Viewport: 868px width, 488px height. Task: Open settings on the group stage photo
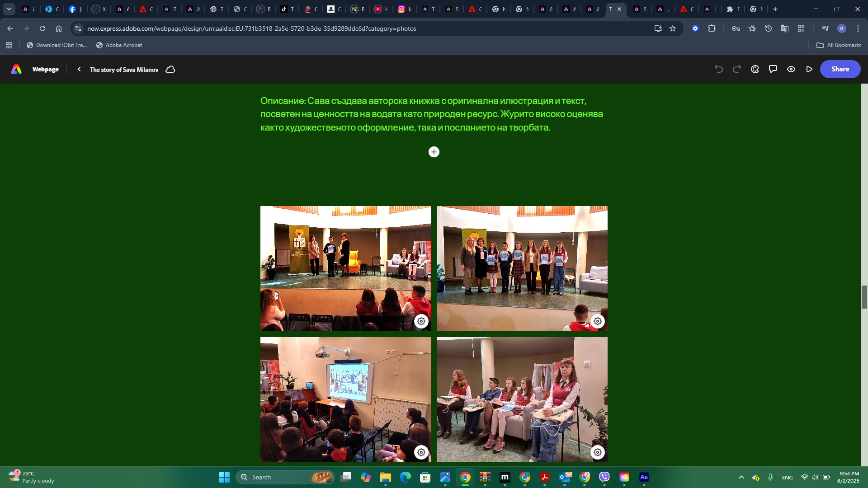coord(598,321)
